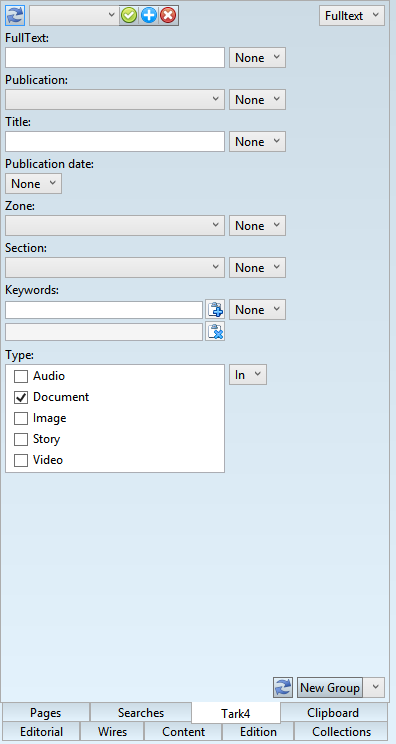
Task: Apply search with the green checkmark icon
Action: click(x=129, y=16)
